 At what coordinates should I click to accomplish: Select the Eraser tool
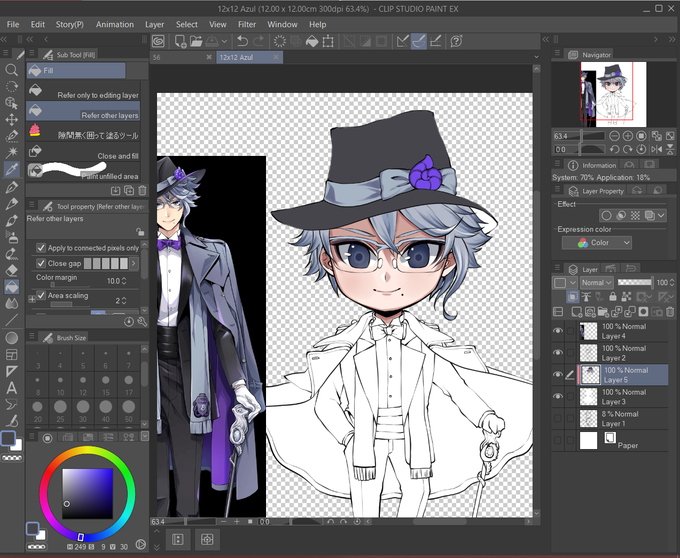coord(12,270)
